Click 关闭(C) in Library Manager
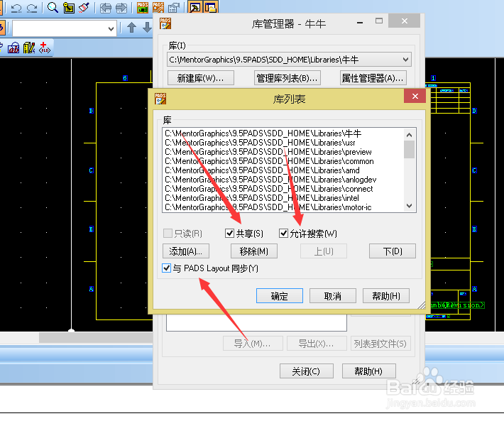Screen dimensions: 504x421 tap(307, 371)
